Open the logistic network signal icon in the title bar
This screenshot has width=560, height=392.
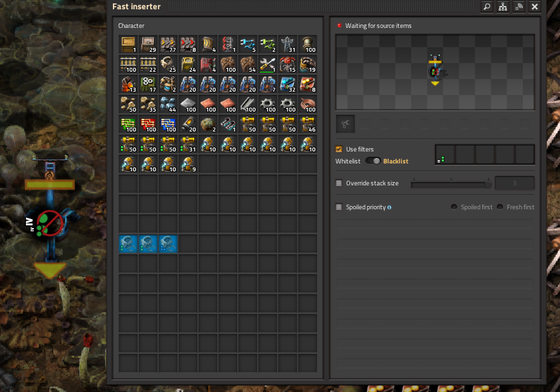click(x=519, y=7)
